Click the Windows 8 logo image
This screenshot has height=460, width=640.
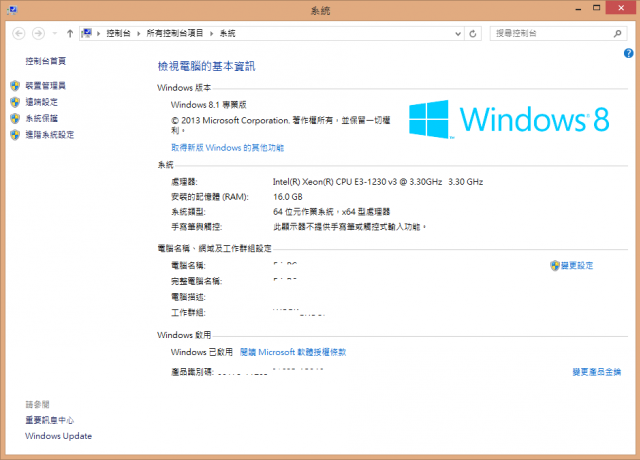(509, 120)
